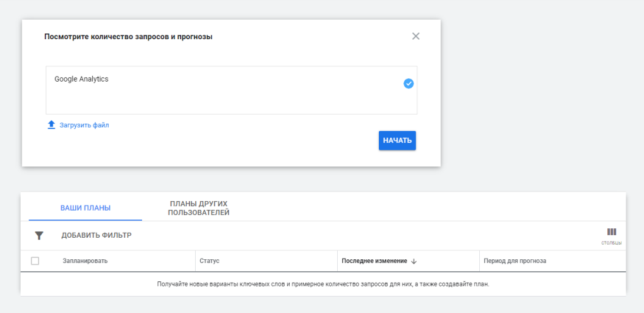The height and width of the screenshot is (313, 644).
Task: Sort by Последнее изменение column
Action: [x=374, y=261]
